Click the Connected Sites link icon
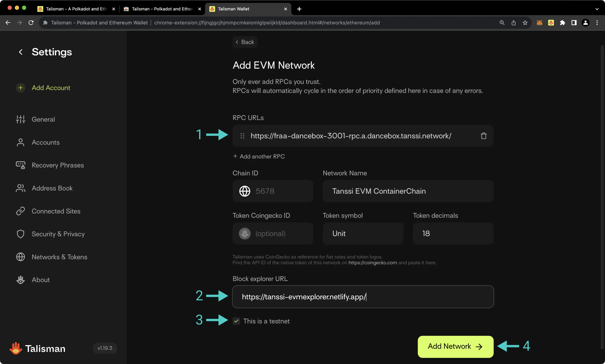 (21, 211)
